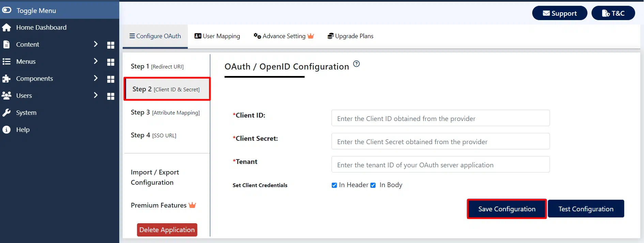644x243 pixels.
Task: Open the Content dashboard grid icon
Action: (111, 45)
